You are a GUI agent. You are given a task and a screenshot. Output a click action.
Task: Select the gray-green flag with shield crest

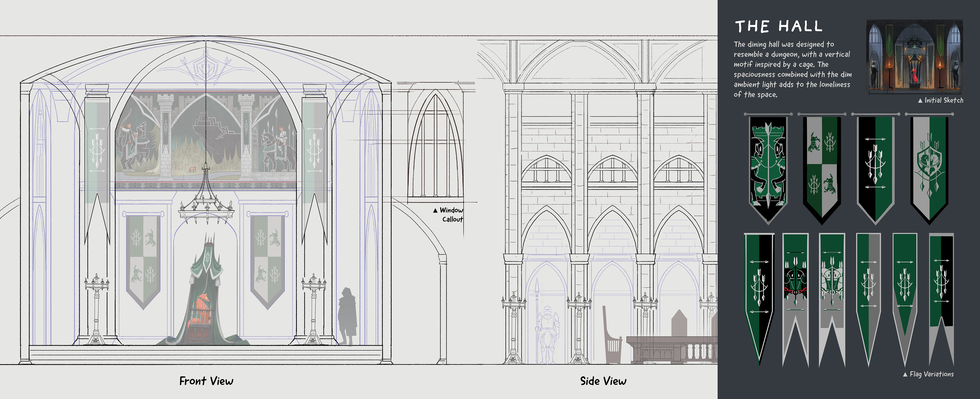point(929,167)
